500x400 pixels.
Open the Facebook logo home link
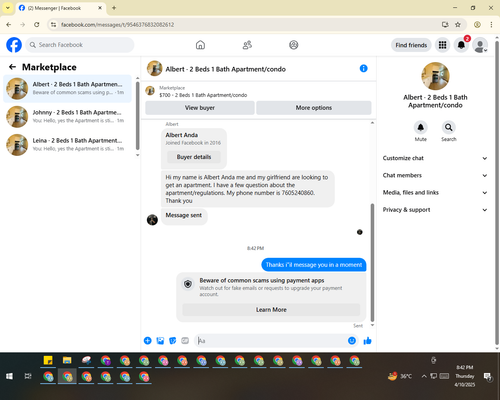pos(14,45)
